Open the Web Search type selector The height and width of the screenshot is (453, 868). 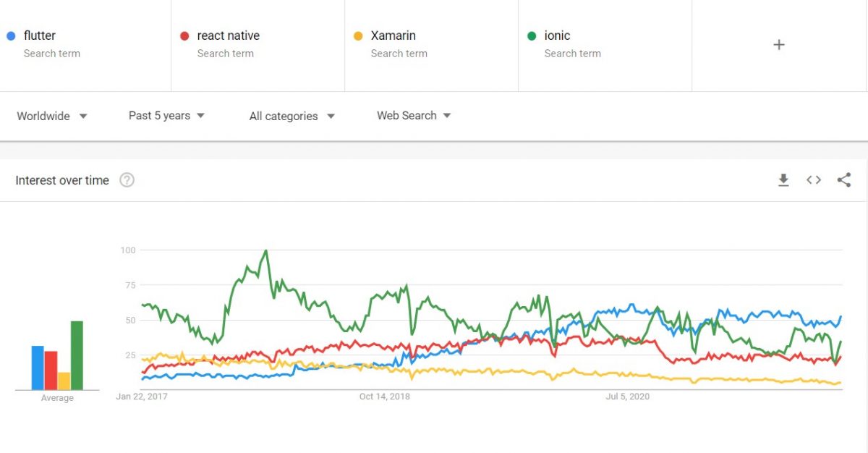[412, 116]
